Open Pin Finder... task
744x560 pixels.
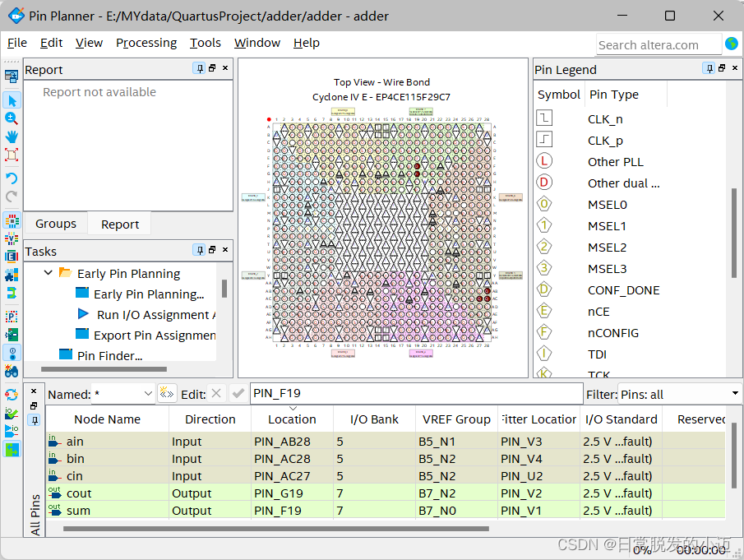(109, 355)
